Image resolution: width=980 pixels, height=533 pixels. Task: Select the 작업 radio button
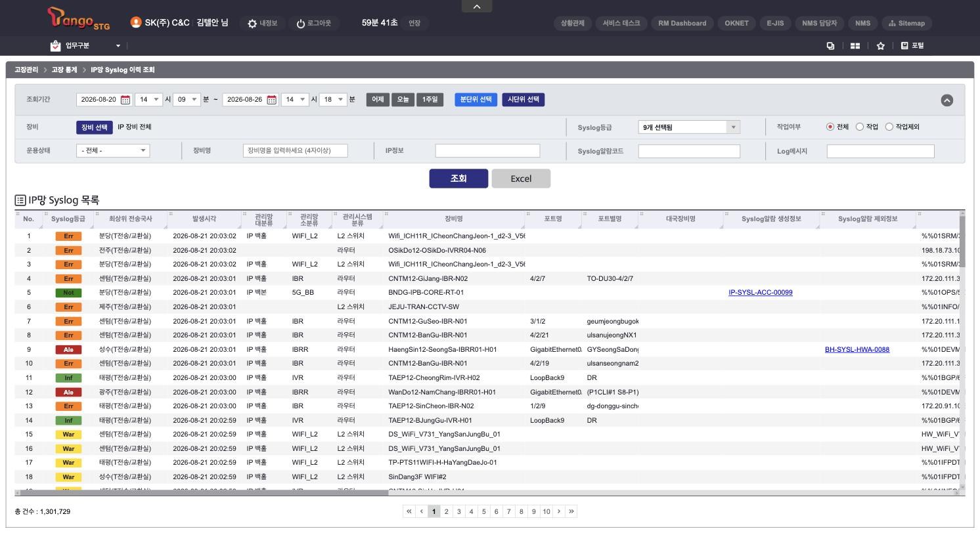pos(859,127)
